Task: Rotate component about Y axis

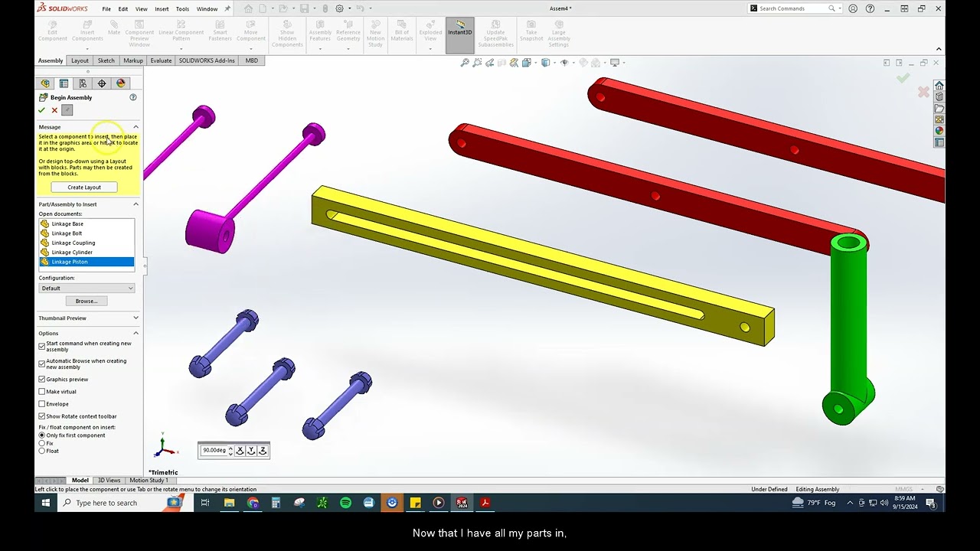Action: pos(251,451)
